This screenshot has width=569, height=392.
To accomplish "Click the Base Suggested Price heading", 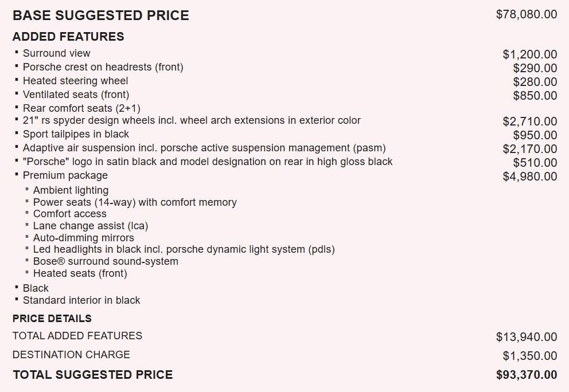I will pyautogui.click(x=101, y=15).
